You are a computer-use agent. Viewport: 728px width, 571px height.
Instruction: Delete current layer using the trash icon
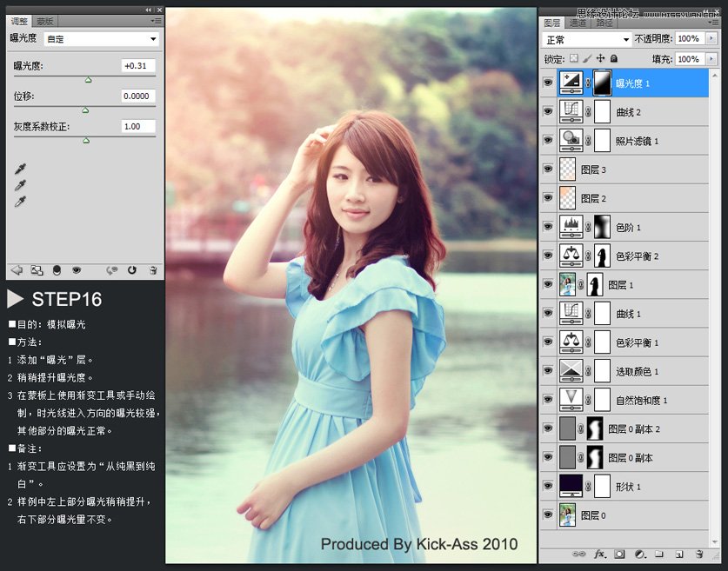[x=698, y=554]
